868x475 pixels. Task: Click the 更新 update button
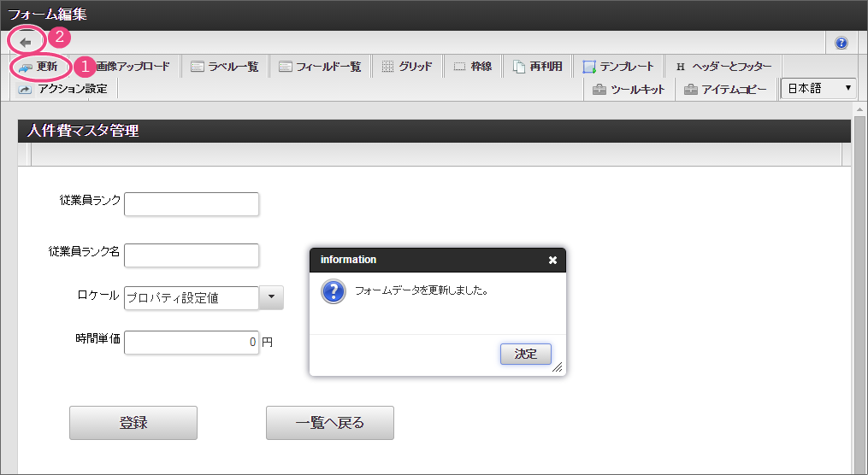tap(38, 67)
